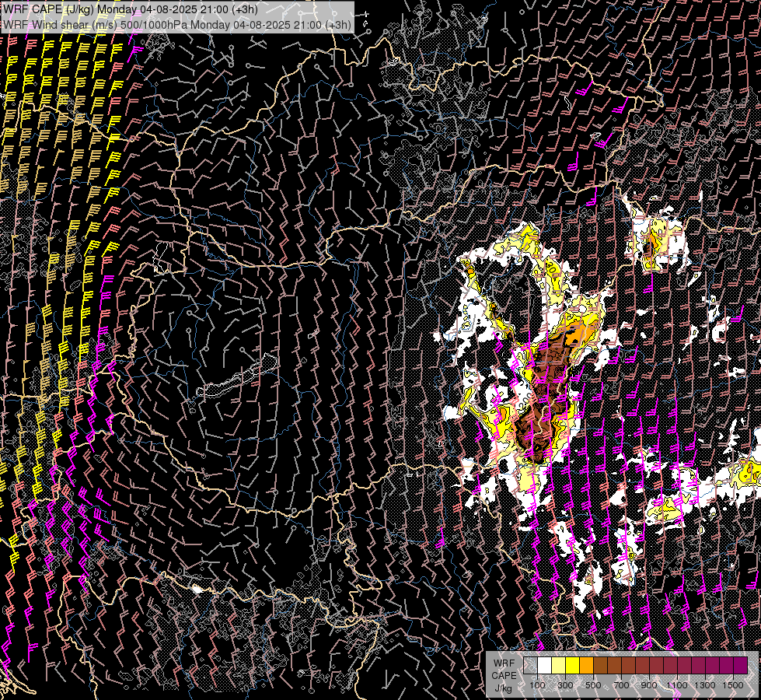
Task: Click the legend value 1300
Action: coord(705,685)
